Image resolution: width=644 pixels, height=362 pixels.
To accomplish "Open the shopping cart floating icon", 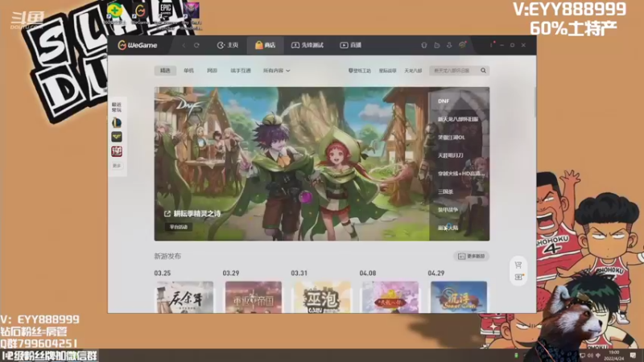I will (x=518, y=265).
